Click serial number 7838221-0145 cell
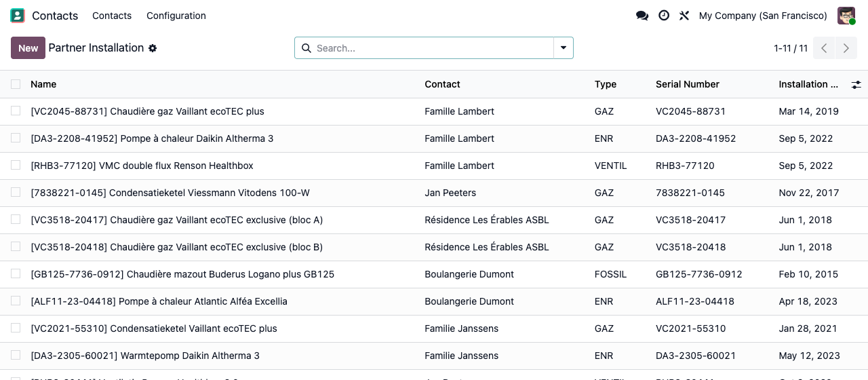The width and height of the screenshot is (868, 380). [x=690, y=193]
